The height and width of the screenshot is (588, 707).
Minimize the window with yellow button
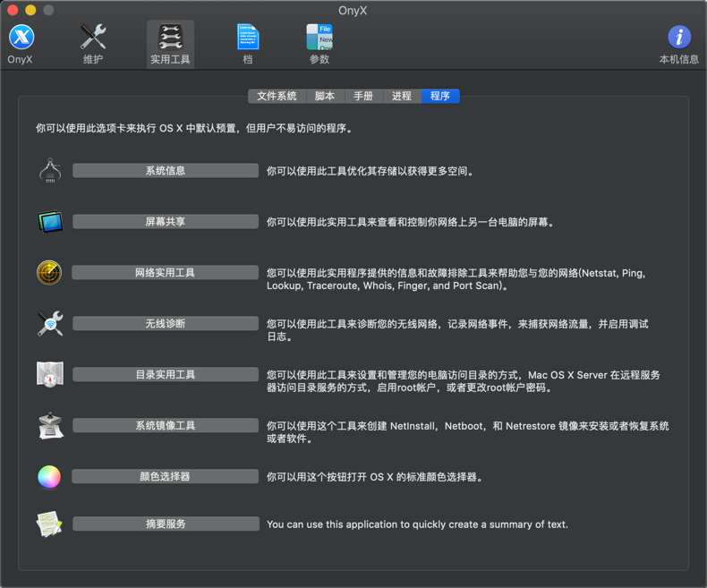click(x=30, y=10)
